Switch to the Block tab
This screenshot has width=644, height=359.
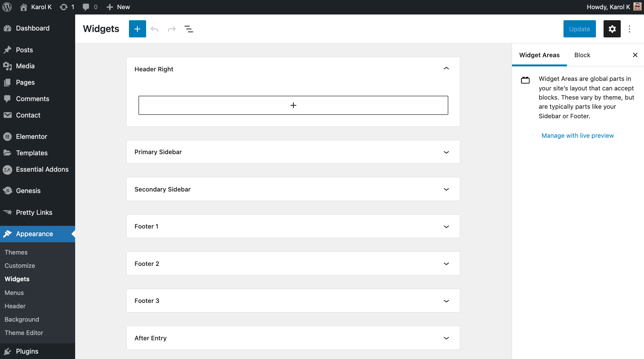click(x=582, y=55)
